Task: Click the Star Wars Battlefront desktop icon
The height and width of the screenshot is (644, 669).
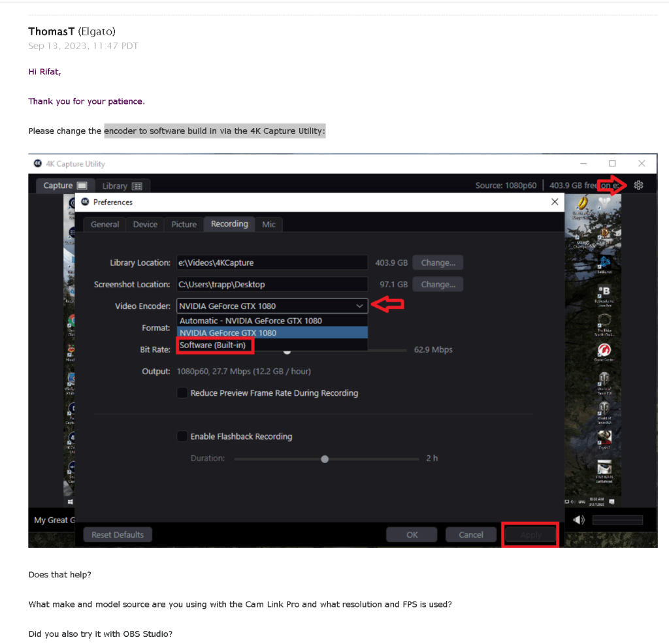Action: tap(604, 472)
